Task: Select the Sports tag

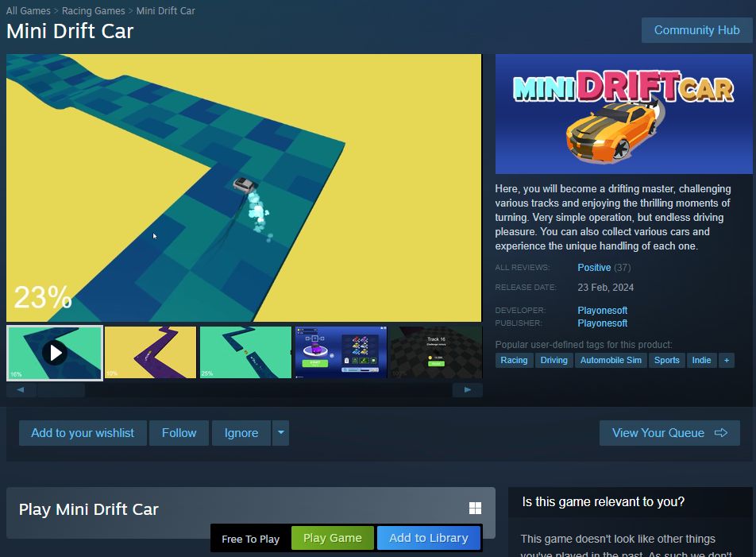Action: pos(666,360)
